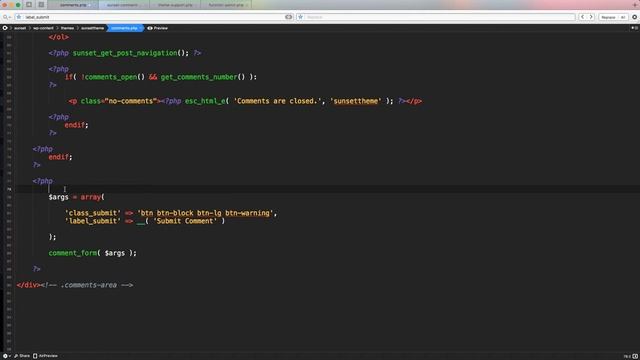Switch to the theme-support.php tab
Image resolution: width=640 pixels, height=360 pixels.
coord(175,5)
